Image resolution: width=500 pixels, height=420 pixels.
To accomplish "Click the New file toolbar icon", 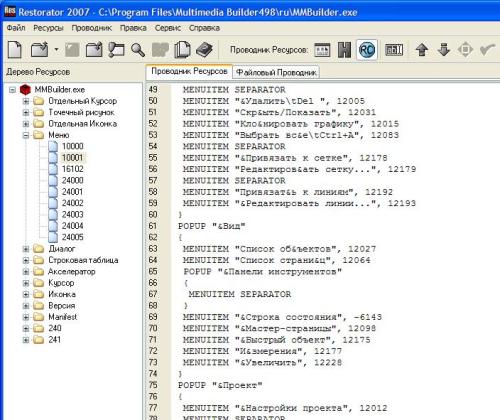I will (x=15, y=50).
